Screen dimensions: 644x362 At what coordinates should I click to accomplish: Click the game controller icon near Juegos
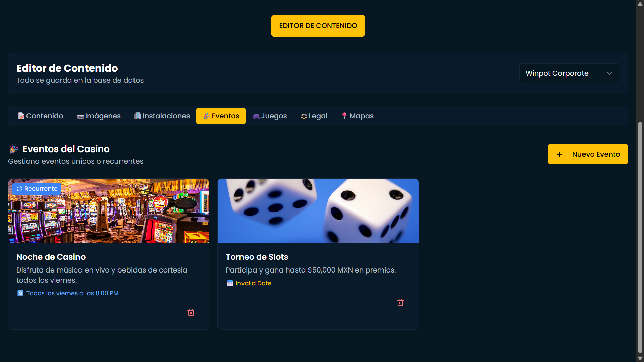click(x=256, y=116)
